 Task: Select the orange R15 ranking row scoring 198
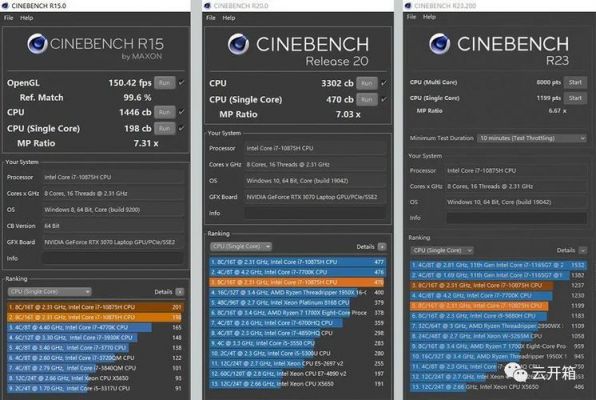(x=95, y=317)
